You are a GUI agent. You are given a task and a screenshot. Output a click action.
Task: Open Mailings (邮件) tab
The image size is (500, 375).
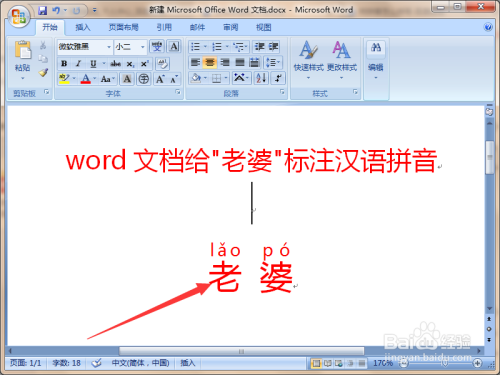[x=197, y=27]
